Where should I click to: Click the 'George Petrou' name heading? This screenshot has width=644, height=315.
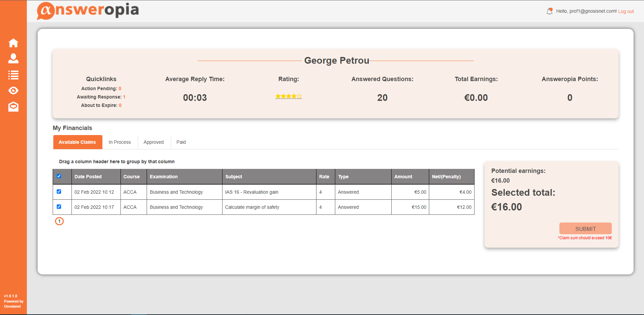[x=337, y=61]
